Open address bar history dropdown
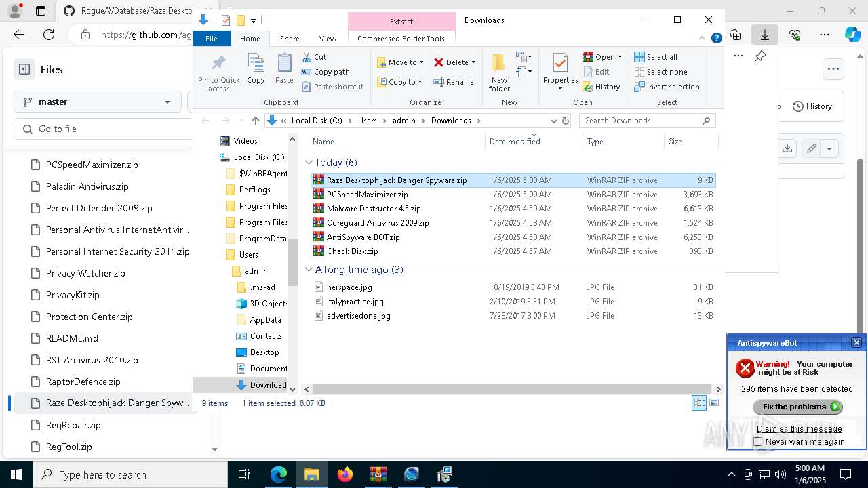This screenshot has height=488, width=868. click(x=553, y=121)
